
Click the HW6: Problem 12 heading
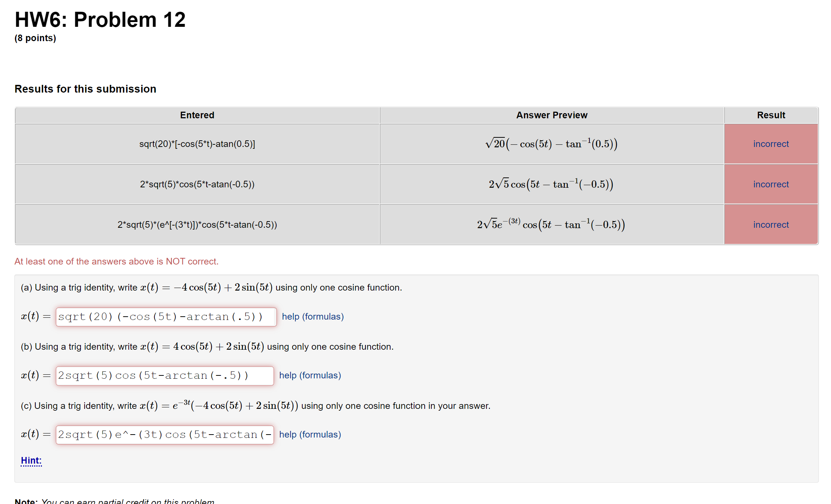tap(100, 19)
